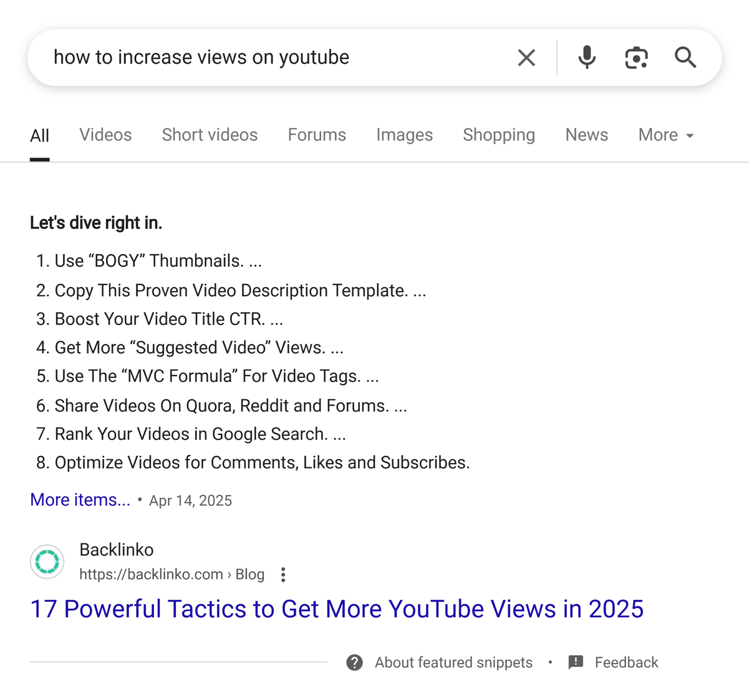Select the Forums filter
The height and width of the screenshot is (700, 749).
[x=317, y=135]
